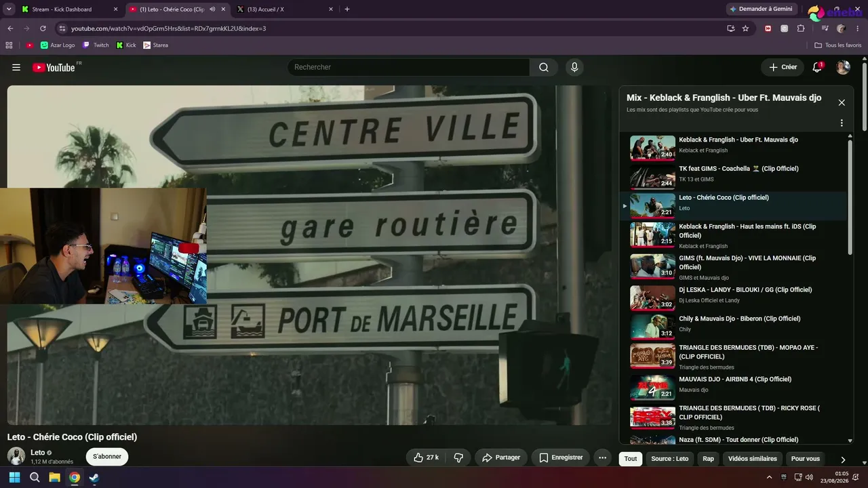Open GIMS - VIVE LA MONNAIE playlist item
Image resolution: width=868 pixels, height=488 pixels.
click(x=739, y=267)
